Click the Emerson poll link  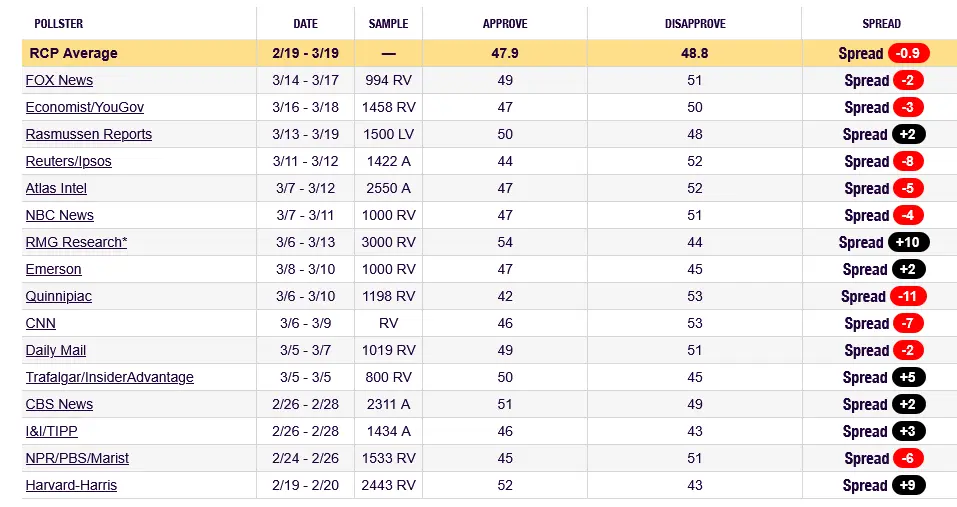(53, 269)
